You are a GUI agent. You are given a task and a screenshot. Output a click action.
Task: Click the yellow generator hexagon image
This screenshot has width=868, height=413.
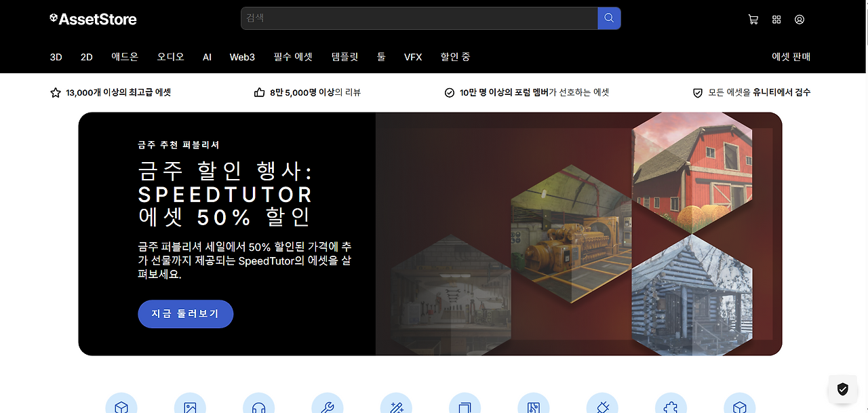click(571, 235)
